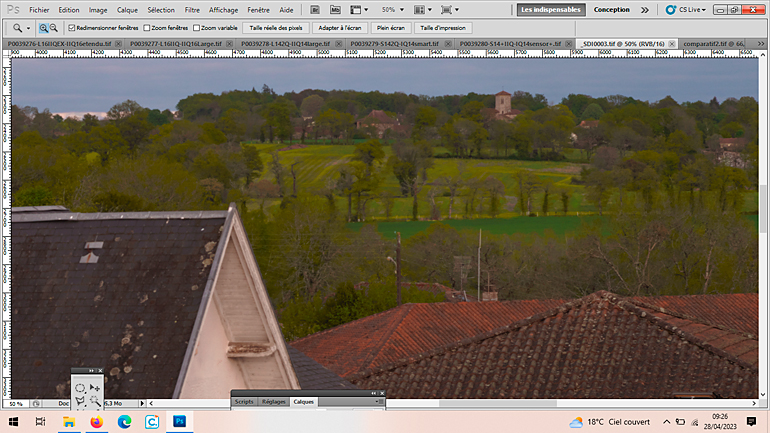Viewport: 770px width, 433px height.
Task: Open the Calques panel options menu
Action: [379, 402]
